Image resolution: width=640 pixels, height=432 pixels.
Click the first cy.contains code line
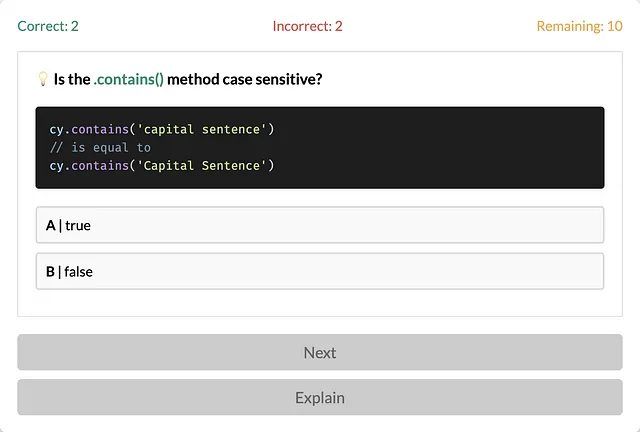162,129
